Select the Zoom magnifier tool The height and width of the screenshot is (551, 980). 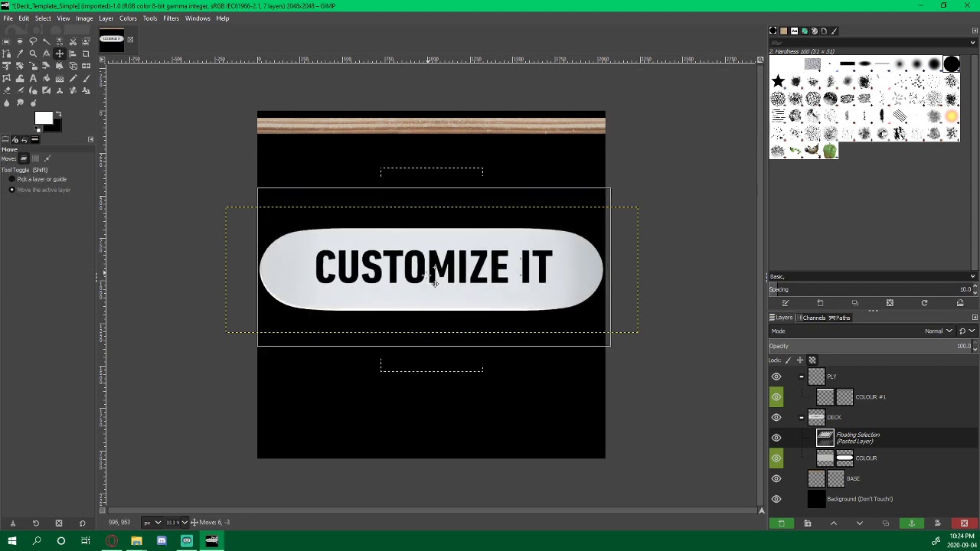33,54
